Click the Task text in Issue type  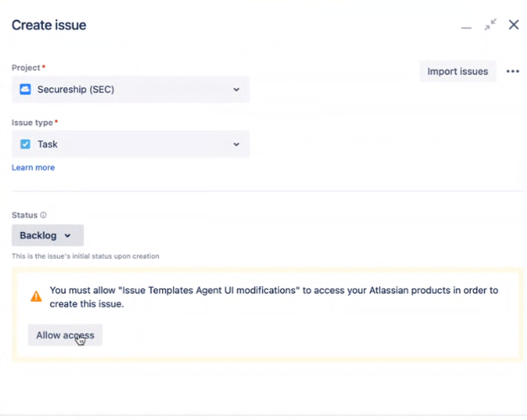click(x=48, y=144)
